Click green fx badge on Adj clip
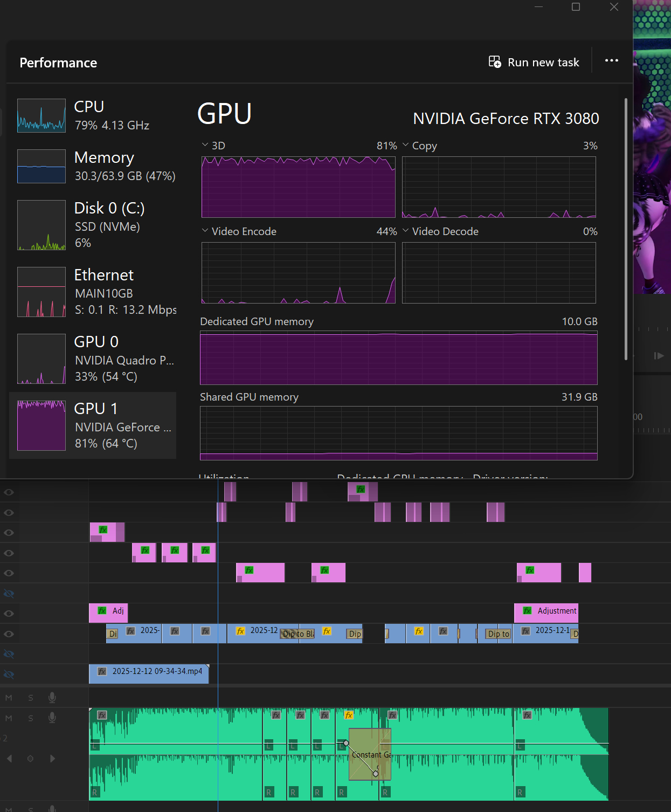This screenshot has width=671, height=812. pos(102,611)
